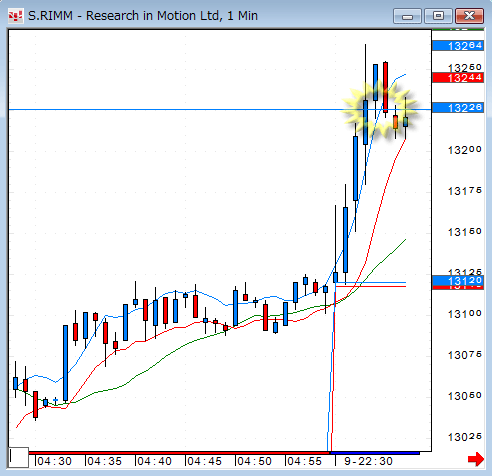Click the 13200 price axis value
Screen dimensions: 492x476
pos(465,150)
